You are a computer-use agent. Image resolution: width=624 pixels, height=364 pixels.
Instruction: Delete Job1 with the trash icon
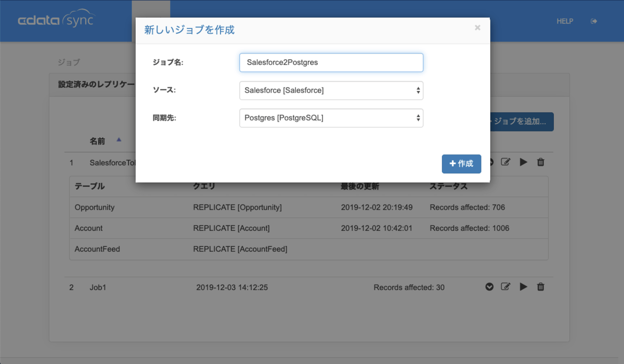541,287
